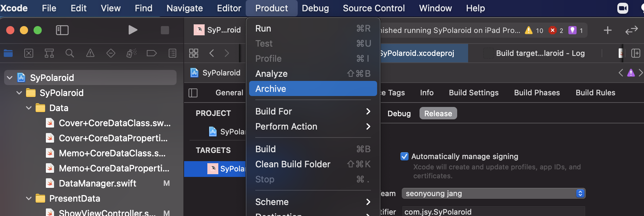
Task: Click the Stop square button in toolbar
Action: coord(165,30)
